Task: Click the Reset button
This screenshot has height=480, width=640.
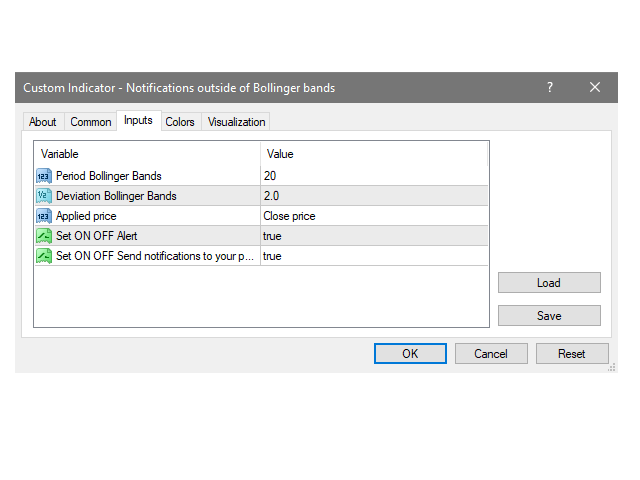Action: [x=572, y=354]
